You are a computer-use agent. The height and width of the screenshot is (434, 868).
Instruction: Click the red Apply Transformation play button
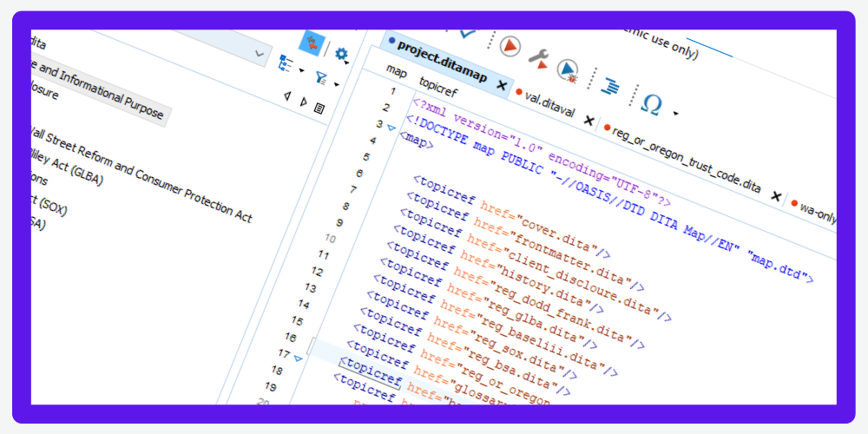(x=510, y=45)
